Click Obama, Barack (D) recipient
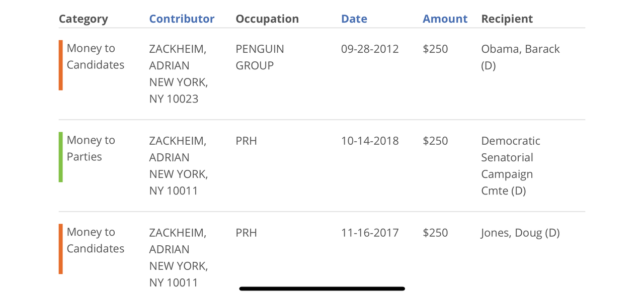 point(520,57)
